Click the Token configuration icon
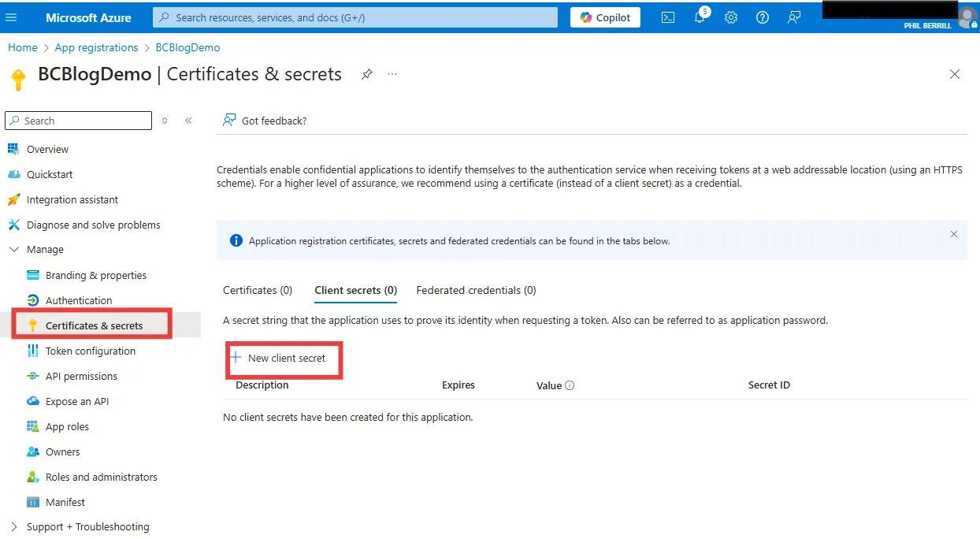980x539 pixels. (32, 351)
